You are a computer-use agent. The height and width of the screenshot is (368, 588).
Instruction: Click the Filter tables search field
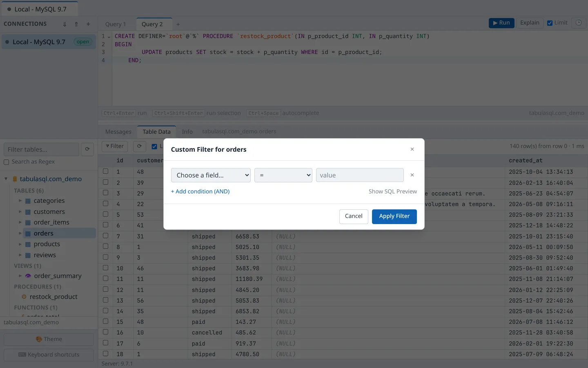point(41,150)
